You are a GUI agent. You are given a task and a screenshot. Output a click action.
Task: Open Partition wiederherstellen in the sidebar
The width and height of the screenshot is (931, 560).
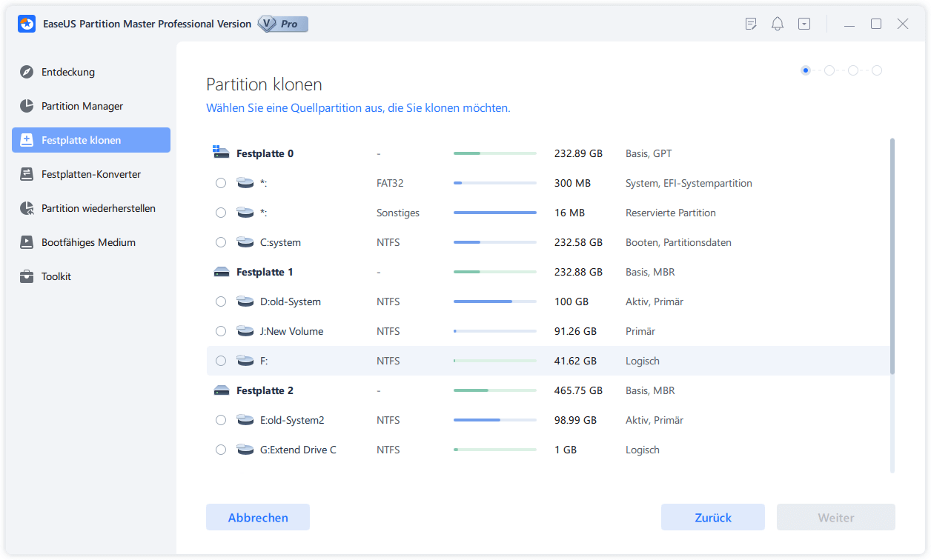[91, 208]
